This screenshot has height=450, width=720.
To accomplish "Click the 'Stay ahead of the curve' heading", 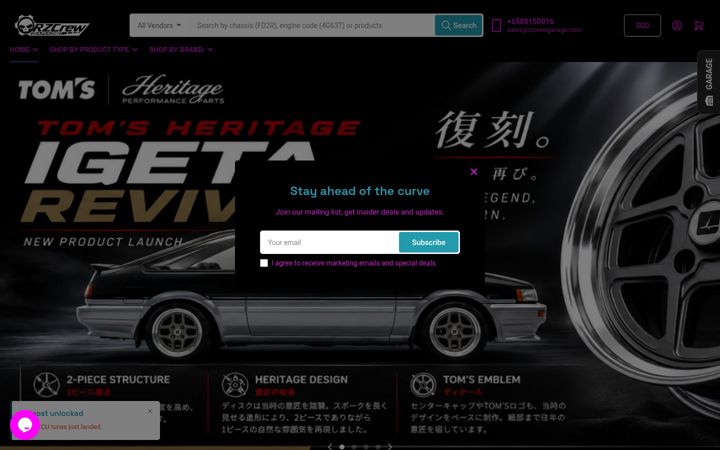I will 360,191.
